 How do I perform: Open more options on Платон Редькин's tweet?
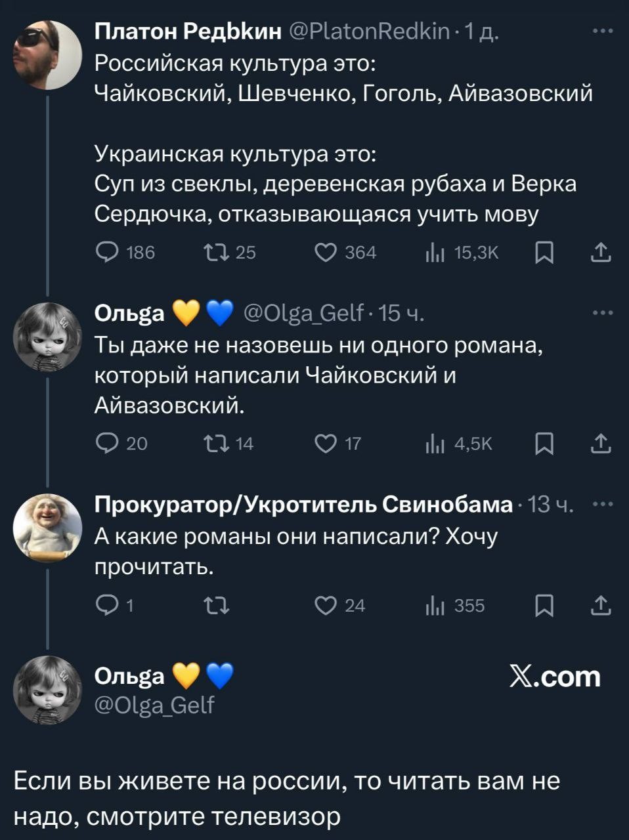pos(602,31)
